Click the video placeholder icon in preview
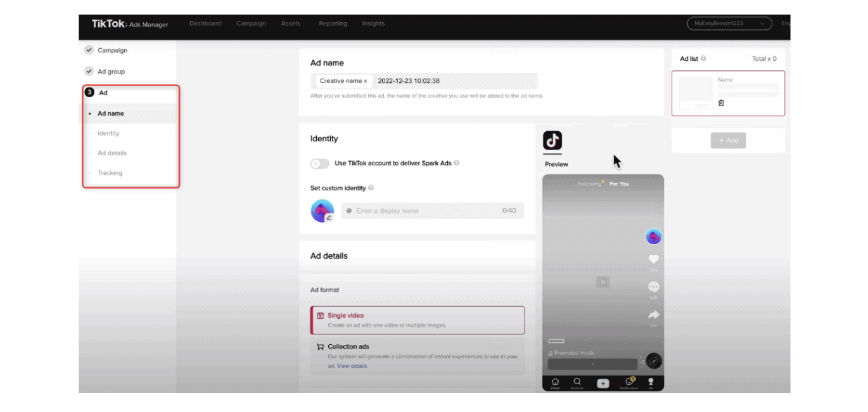 click(603, 282)
